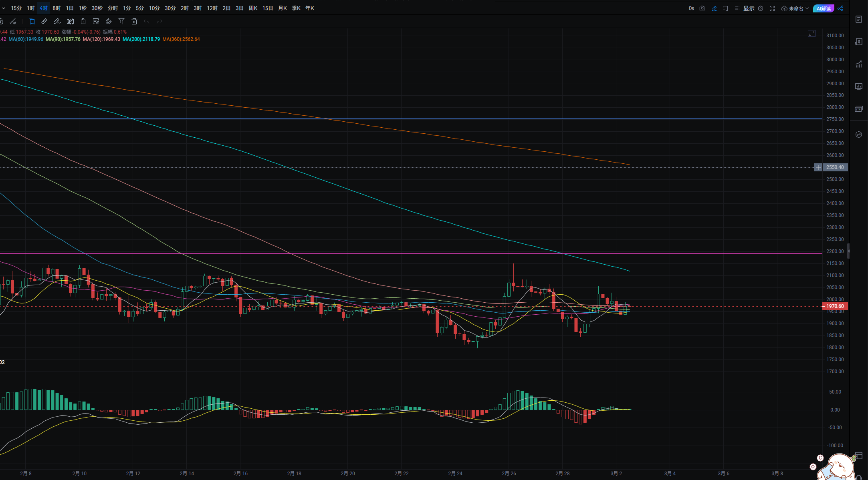Switch to the 周K timeframe
This screenshot has width=868, height=480.
pos(253,8)
